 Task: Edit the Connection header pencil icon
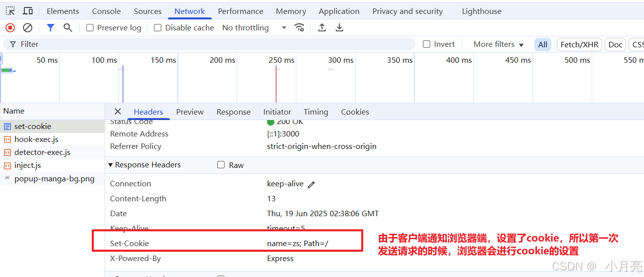pos(311,184)
